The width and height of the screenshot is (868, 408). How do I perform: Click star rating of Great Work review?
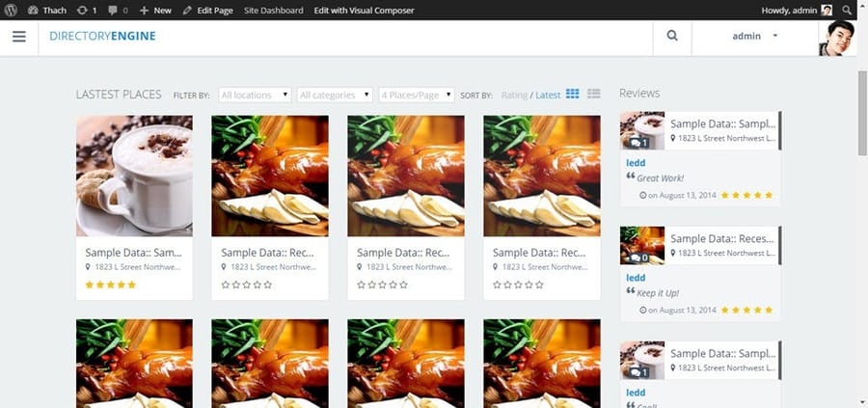[x=746, y=196]
